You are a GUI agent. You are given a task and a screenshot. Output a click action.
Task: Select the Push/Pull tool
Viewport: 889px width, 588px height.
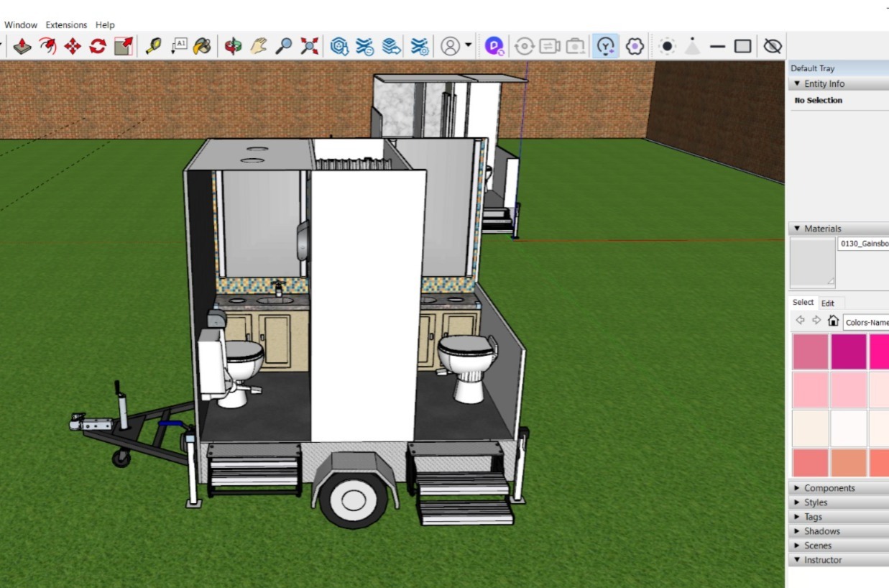(x=23, y=47)
